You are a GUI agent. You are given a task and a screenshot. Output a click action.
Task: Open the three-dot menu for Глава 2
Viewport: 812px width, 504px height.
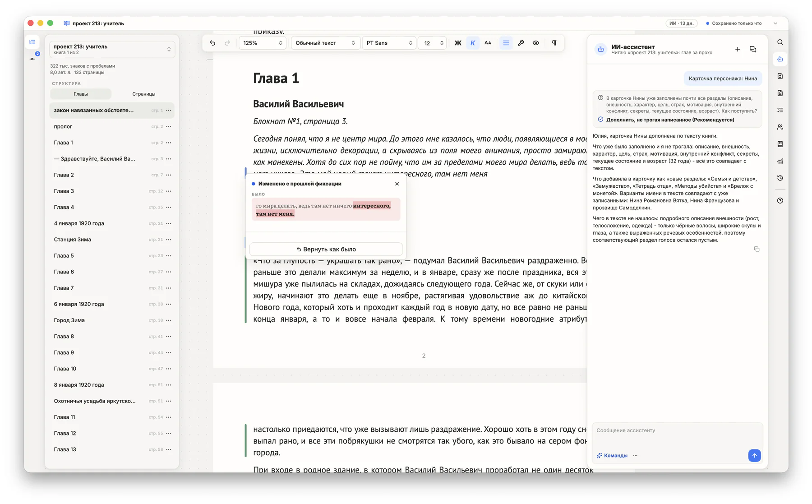coord(169,175)
